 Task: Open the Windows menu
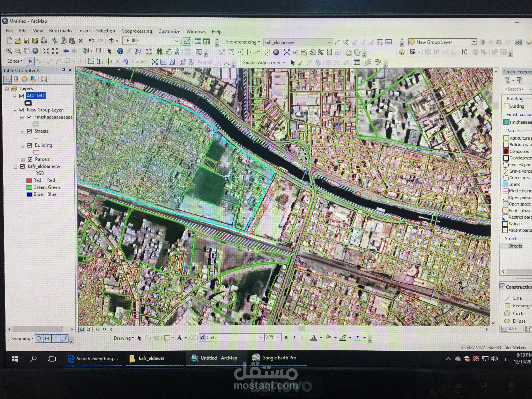(x=196, y=31)
